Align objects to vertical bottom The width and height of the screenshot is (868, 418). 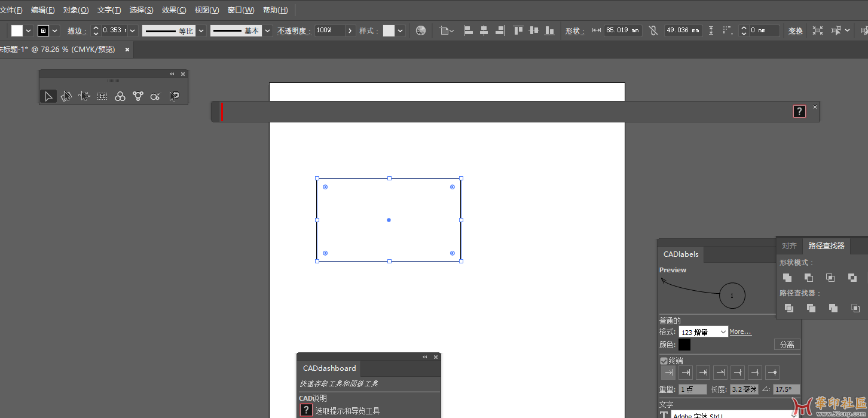pos(549,30)
